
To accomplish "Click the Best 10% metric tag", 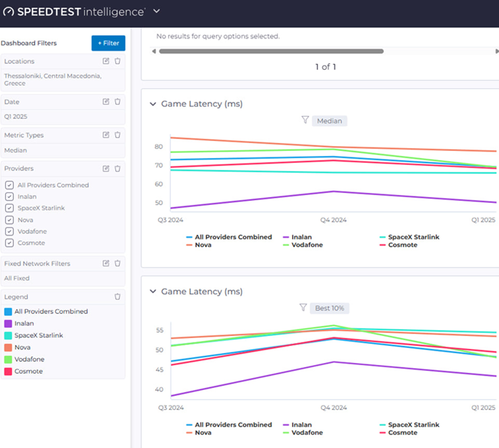I will (331, 308).
